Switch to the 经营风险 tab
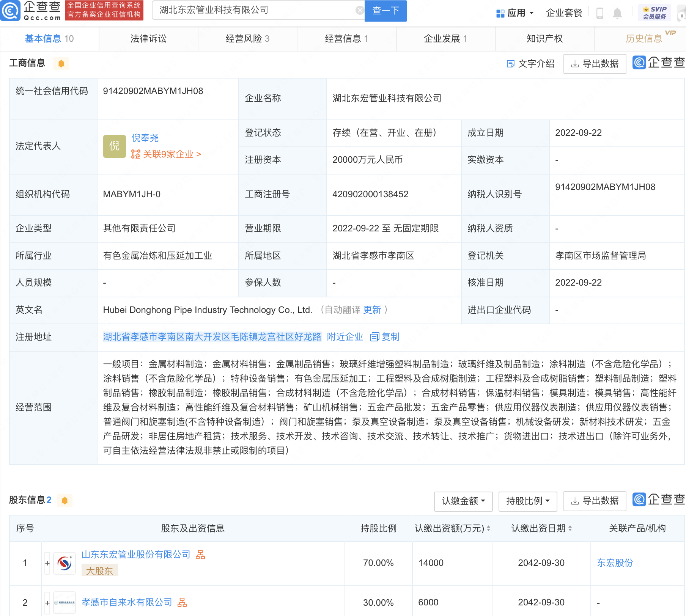The height and width of the screenshot is (616, 686). [x=248, y=39]
